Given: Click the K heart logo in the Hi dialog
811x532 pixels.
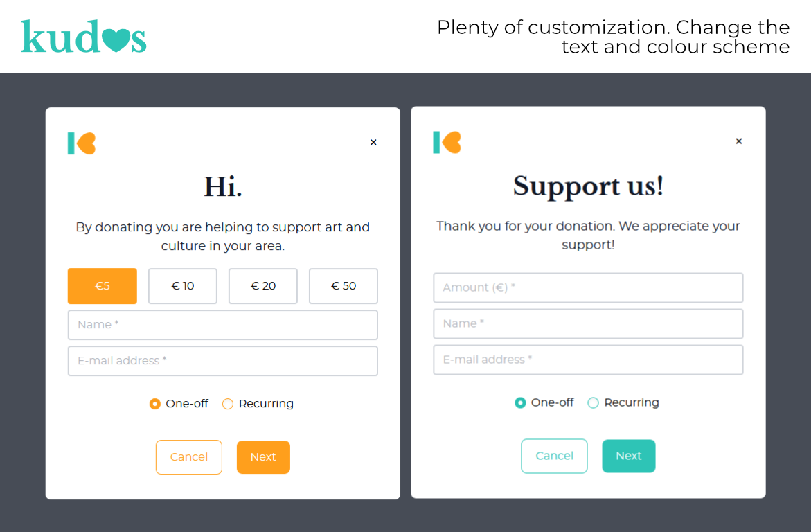Looking at the screenshot, I should pos(82,143).
